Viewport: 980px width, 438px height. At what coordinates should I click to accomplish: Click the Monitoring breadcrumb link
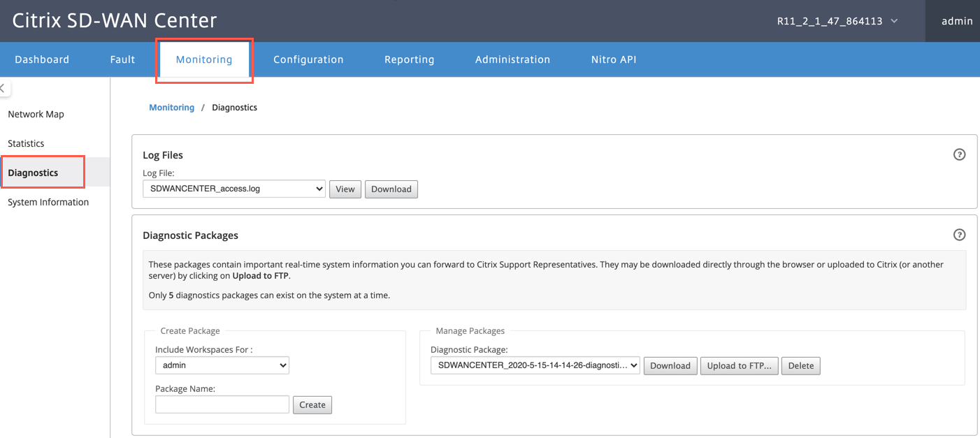click(x=171, y=108)
